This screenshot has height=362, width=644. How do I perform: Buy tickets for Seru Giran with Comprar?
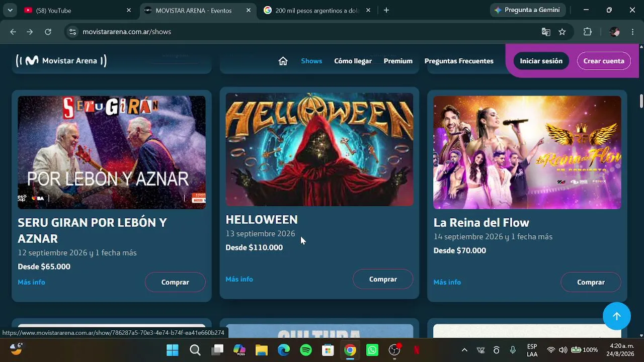pyautogui.click(x=175, y=282)
